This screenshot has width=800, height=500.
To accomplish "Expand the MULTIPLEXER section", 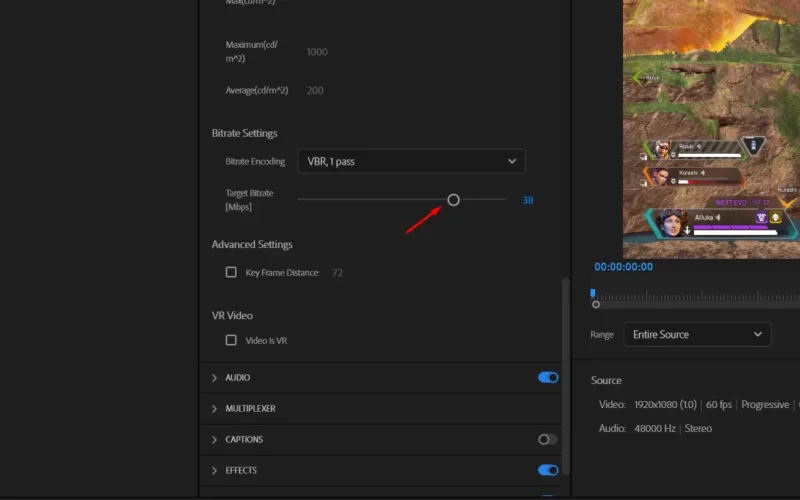I will pos(214,409).
